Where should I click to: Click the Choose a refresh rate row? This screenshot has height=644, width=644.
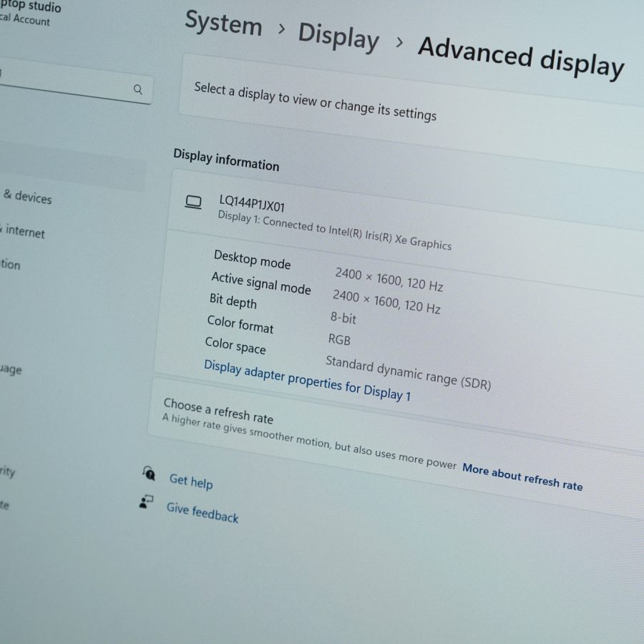394,448
